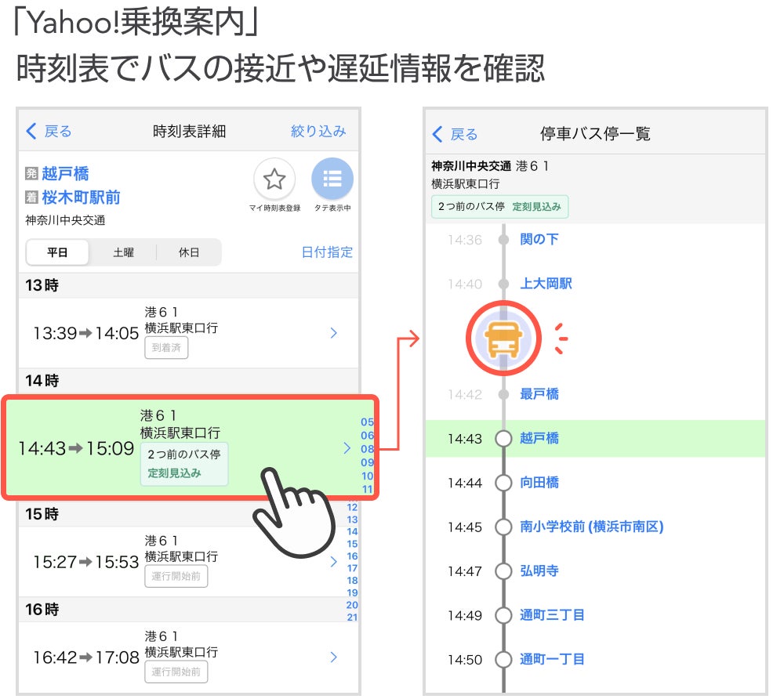Open departure stop 越戸橋 link in header
Screen dimensions: 784x699
click(65, 173)
